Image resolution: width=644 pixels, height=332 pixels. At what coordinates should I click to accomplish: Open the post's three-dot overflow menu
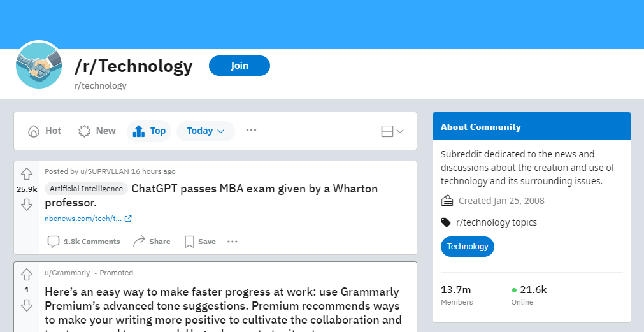(233, 242)
